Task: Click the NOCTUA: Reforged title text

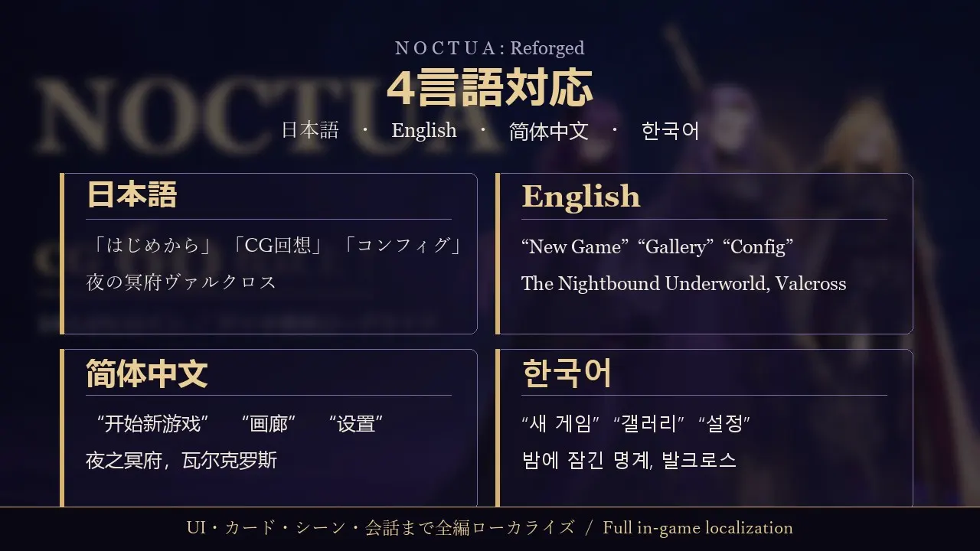Action: tap(489, 48)
